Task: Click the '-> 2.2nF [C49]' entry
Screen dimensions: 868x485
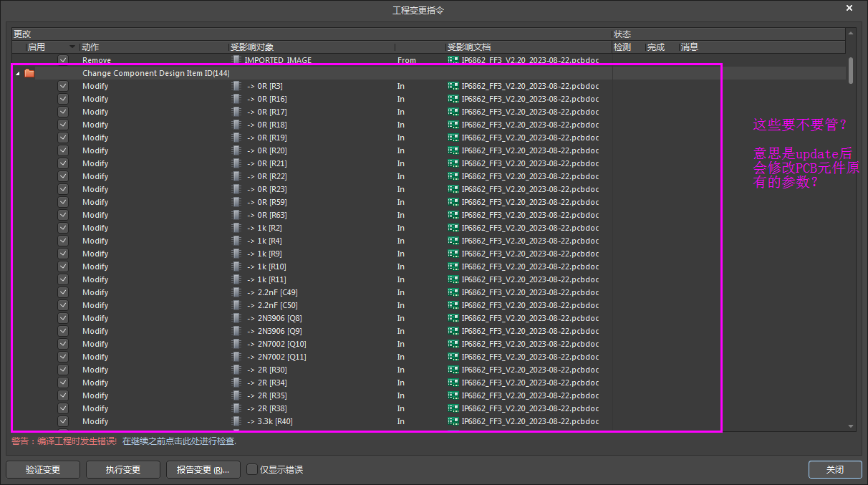Action: 272,292
